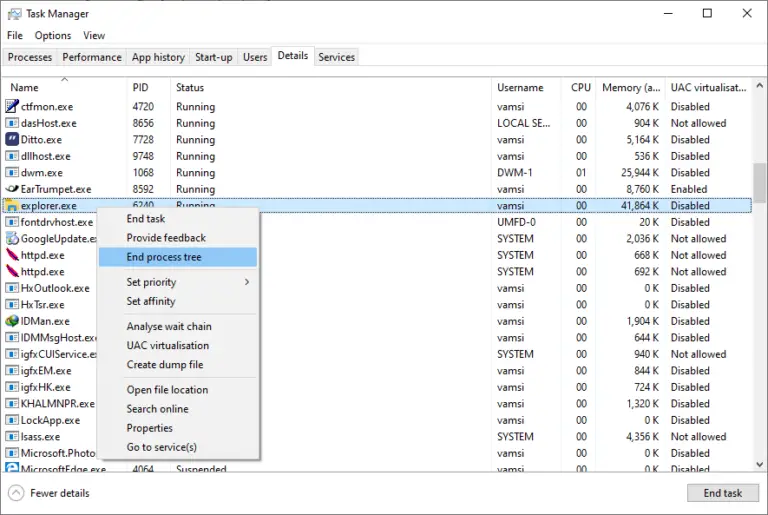This screenshot has width=768, height=515.
Task: Click the Ditto.exe process icon
Action: pos(13,140)
